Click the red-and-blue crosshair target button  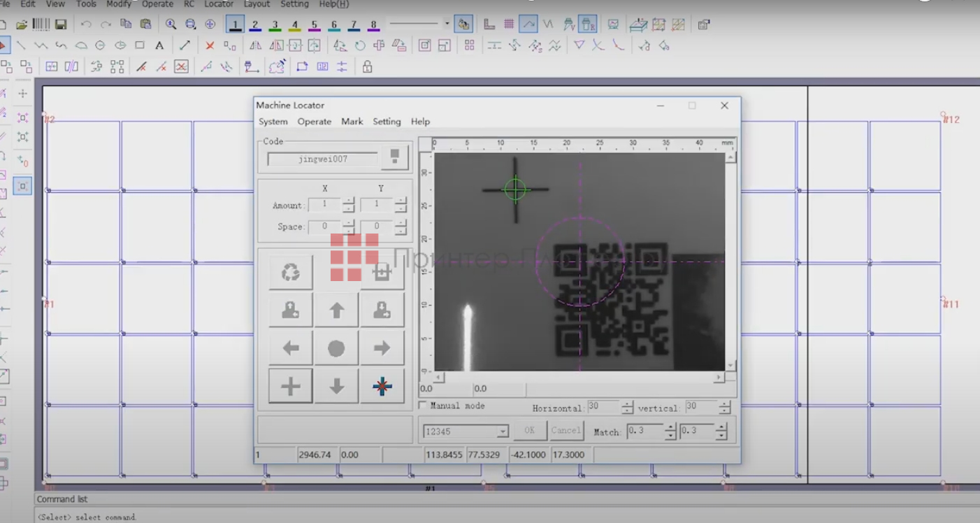[x=382, y=386]
